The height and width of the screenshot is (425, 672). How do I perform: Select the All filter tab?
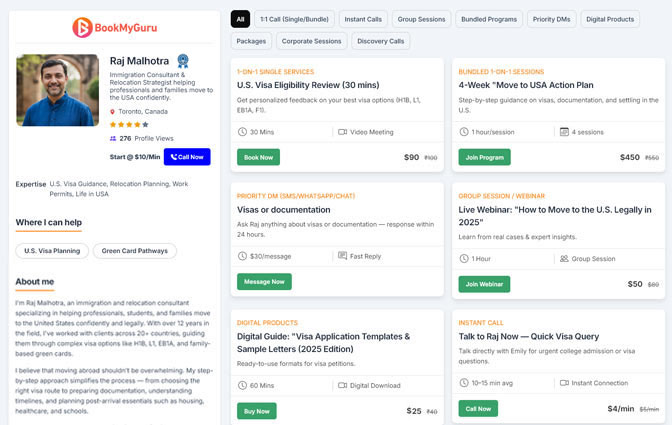240,19
